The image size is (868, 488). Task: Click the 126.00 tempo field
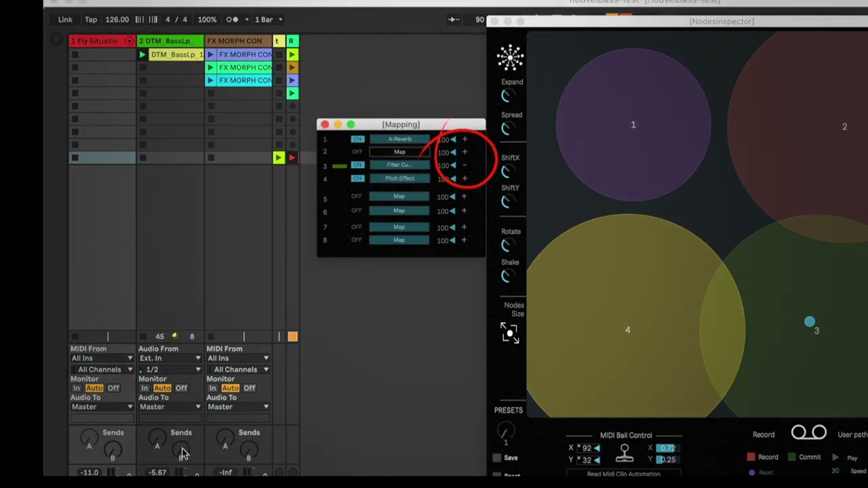(x=117, y=20)
